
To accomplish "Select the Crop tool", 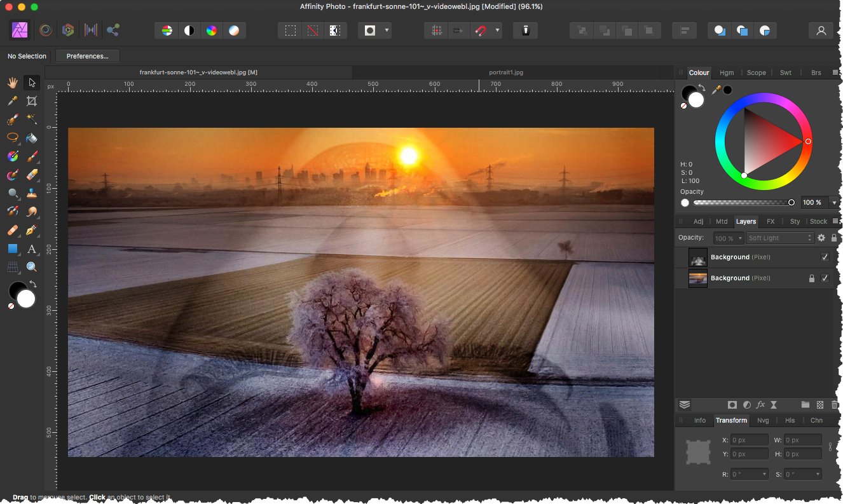I will click(x=32, y=100).
